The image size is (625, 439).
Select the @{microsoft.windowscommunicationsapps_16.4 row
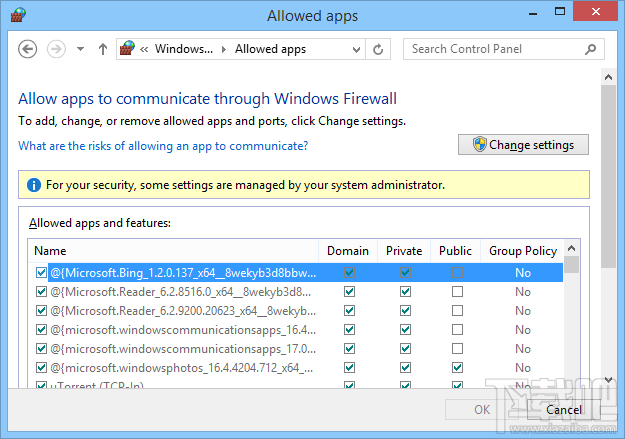(x=296, y=330)
